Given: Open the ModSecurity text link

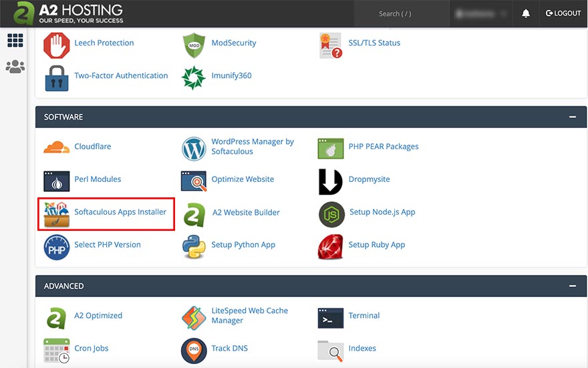Looking at the screenshot, I should point(234,43).
